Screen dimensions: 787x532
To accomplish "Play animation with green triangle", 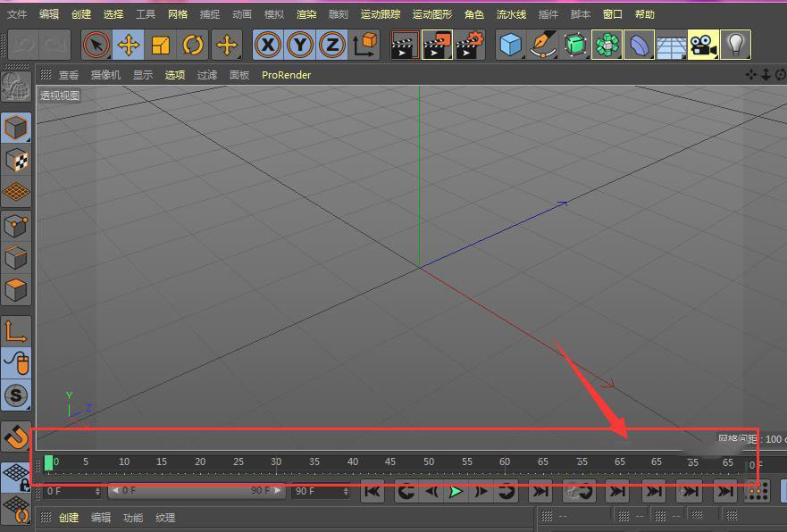I will [x=456, y=491].
